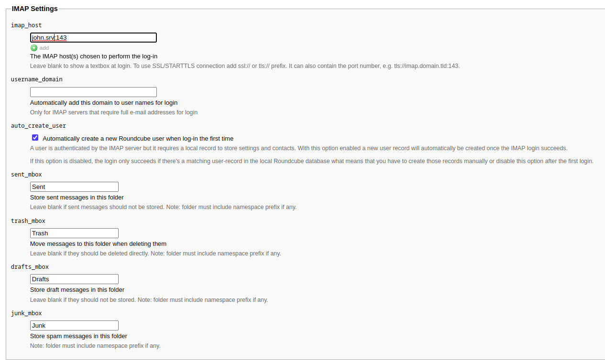This screenshot has height=364, width=605.
Task: Focus the imap_host field containing john.srv:143
Action: (93, 37)
